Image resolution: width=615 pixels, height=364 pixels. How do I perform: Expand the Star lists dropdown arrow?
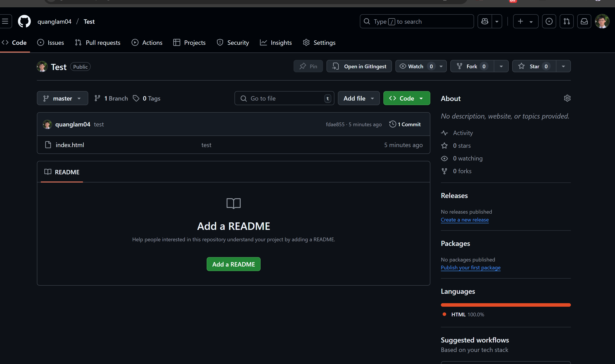[x=563, y=66]
